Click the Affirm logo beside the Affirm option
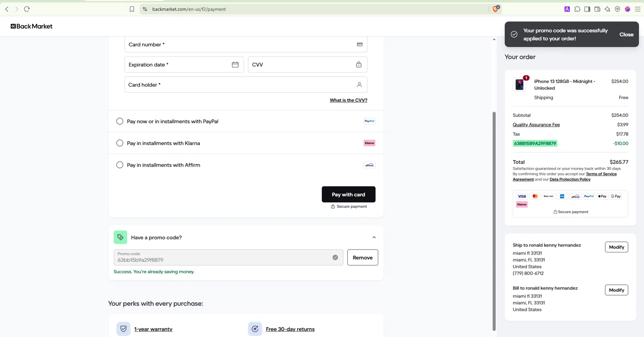Viewport: 644px width, 337px height. tap(369, 165)
